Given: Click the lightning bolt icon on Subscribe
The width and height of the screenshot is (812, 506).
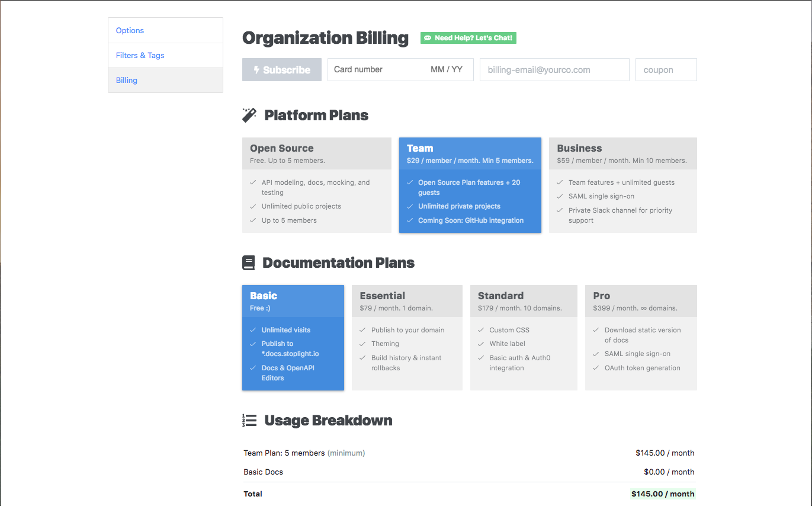Looking at the screenshot, I should [x=256, y=70].
